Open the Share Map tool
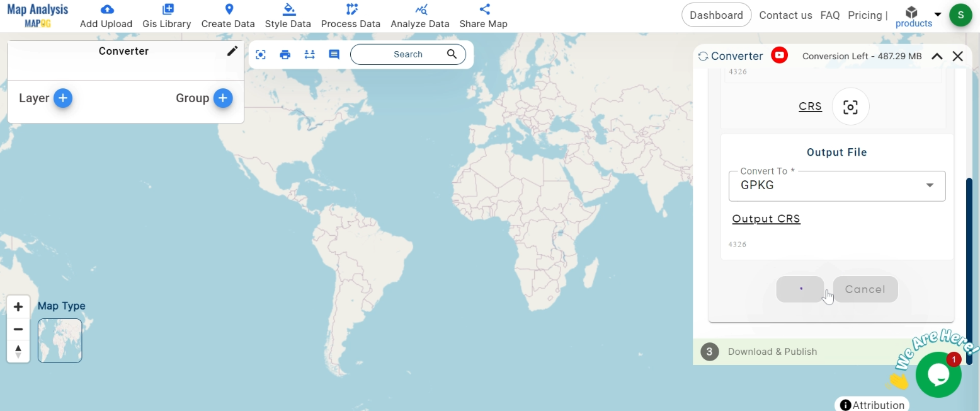The width and height of the screenshot is (980, 411). click(x=483, y=15)
